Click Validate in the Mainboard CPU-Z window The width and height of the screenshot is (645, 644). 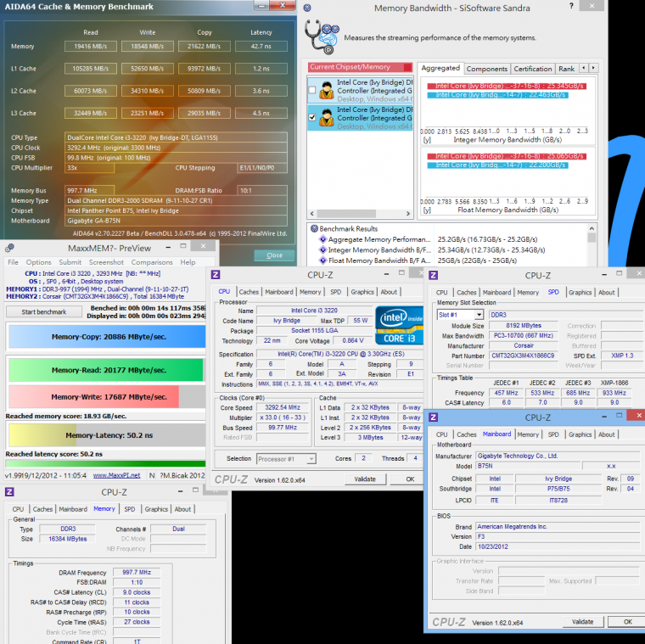582,622
